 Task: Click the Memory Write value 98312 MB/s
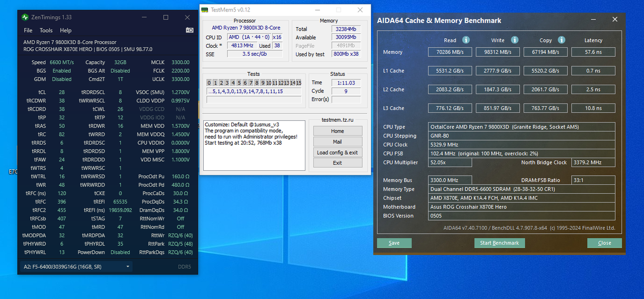tap(498, 52)
